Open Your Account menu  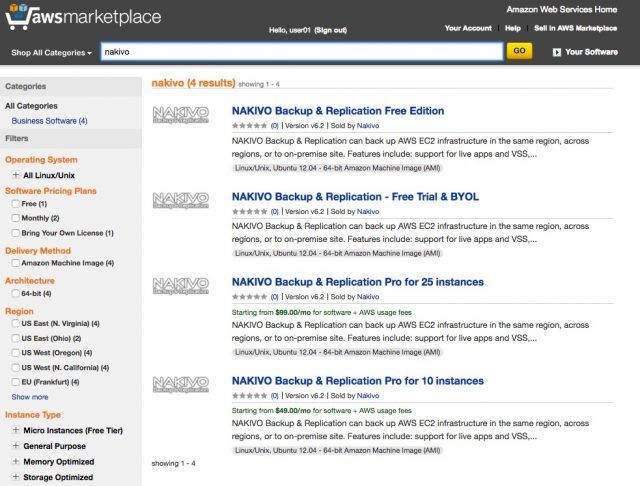(x=468, y=28)
